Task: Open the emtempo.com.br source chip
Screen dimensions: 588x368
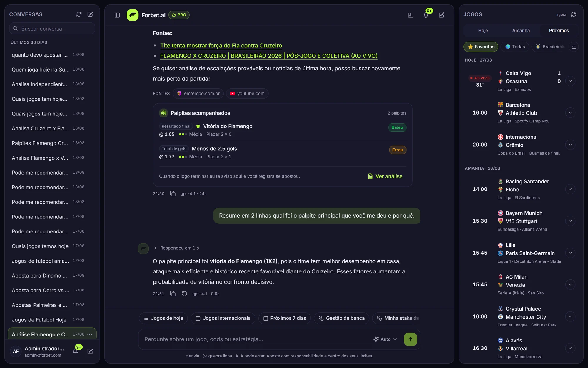Action: (198, 93)
